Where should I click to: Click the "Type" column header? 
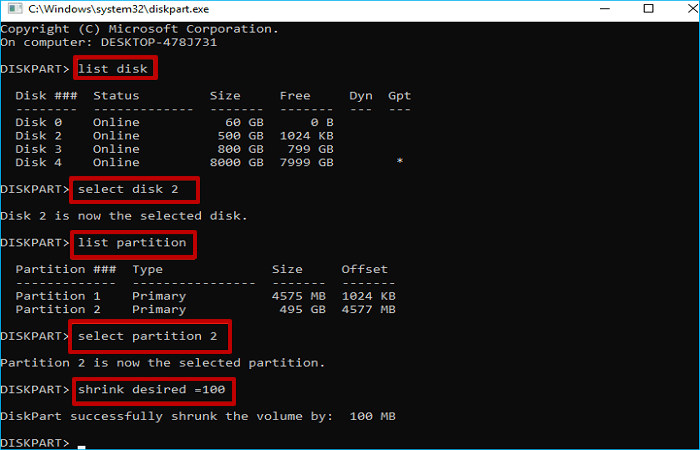[147, 270]
